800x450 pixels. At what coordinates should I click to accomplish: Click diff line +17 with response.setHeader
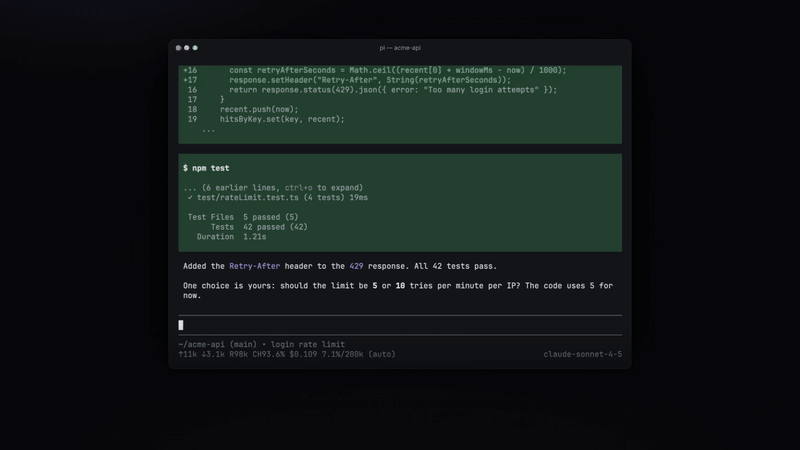point(347,80)
